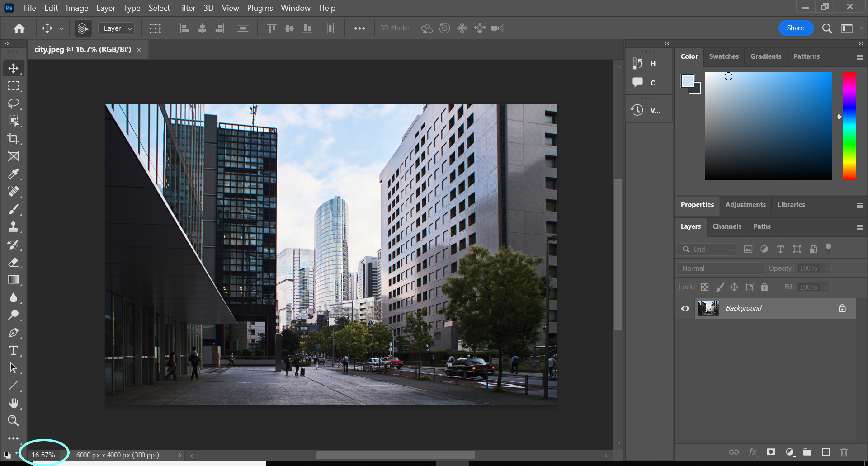Open the Move tool preset picker arrow

[61, 28]
